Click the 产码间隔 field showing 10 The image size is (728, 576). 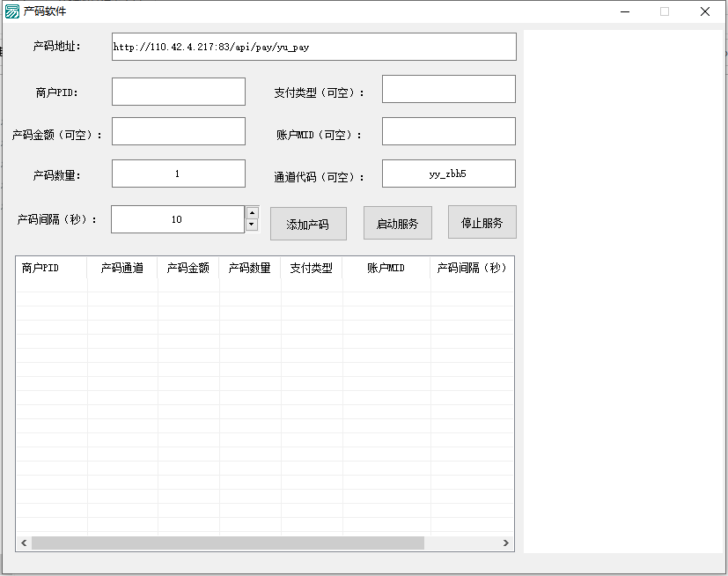coord(176,218)
